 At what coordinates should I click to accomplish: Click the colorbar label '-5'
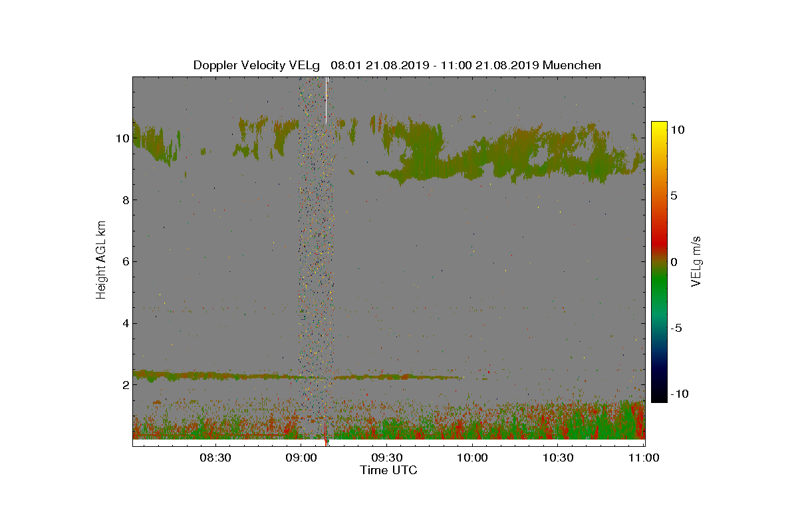click(676, 328)
